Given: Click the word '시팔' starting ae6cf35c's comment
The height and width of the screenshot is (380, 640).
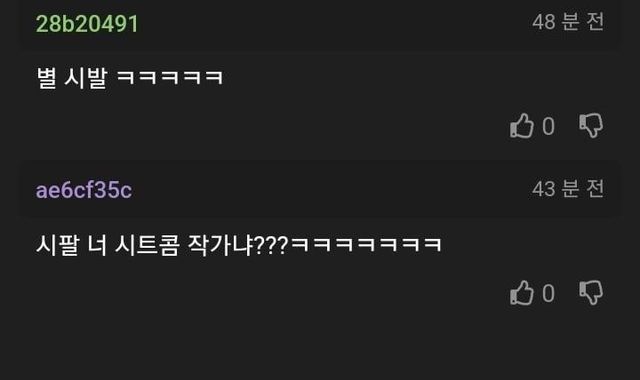Looking at the screenshot, I should coord(57,245).
